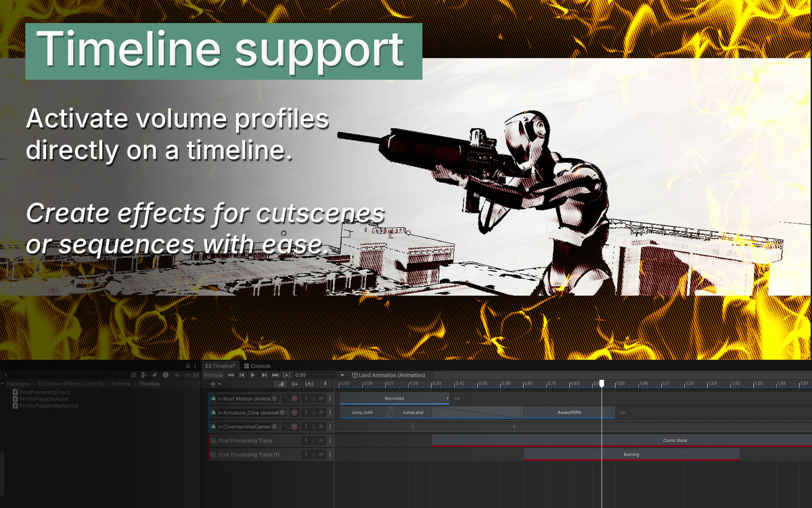Toggle play range mode button
Screen dimensions: 812x508
(286, 375)
